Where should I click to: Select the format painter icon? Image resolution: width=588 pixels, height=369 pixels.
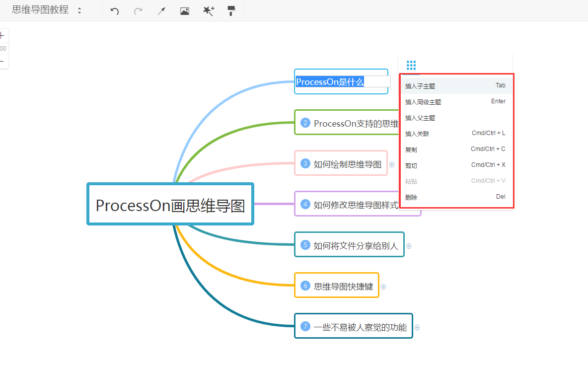[x=231, y=10]
